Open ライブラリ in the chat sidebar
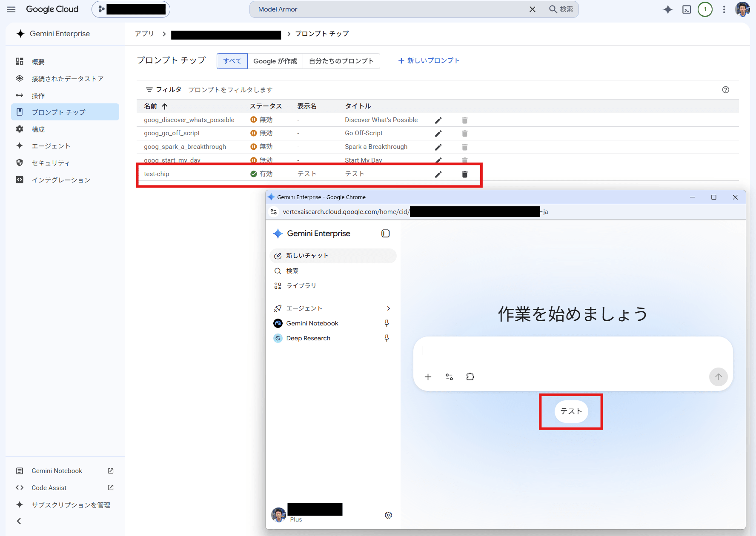The image size is (756, 536). pos(333,286)
